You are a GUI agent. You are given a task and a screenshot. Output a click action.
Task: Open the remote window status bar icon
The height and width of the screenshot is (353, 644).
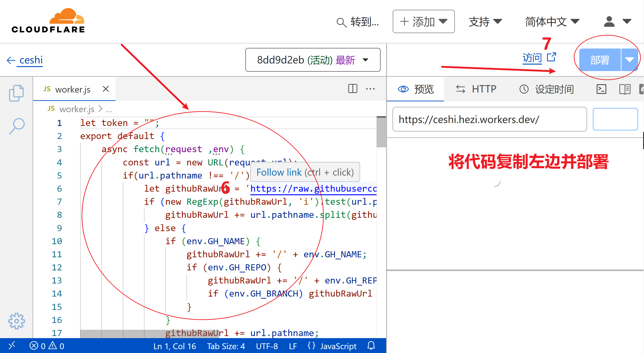point(12,346)
